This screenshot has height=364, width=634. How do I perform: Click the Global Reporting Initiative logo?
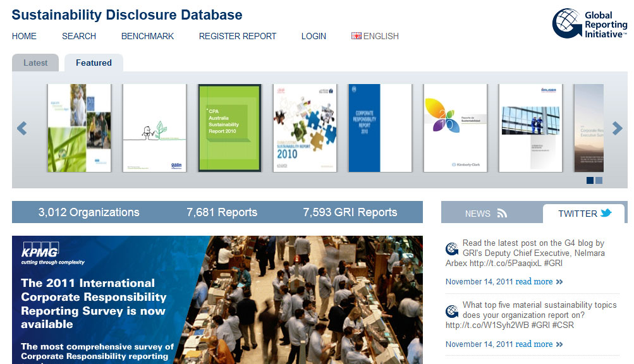(x=589, y=24)
